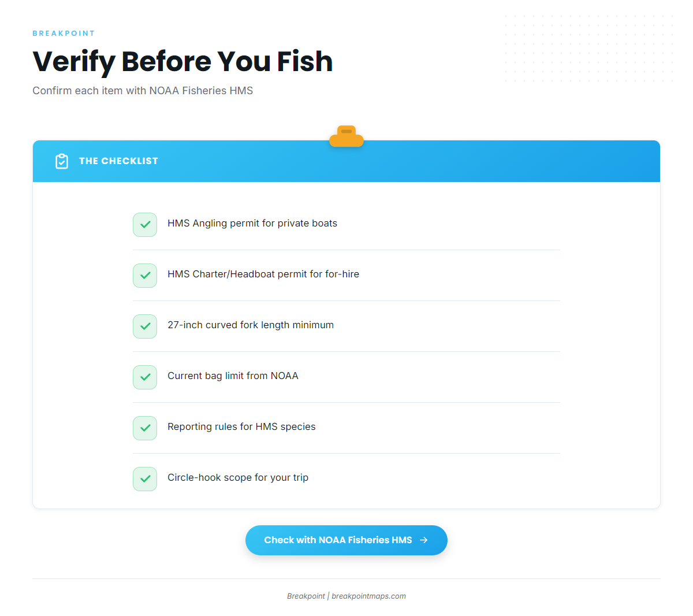Click the HMS Angling permit item text
The width and height of the screenshot is (693, 616).
252,224
